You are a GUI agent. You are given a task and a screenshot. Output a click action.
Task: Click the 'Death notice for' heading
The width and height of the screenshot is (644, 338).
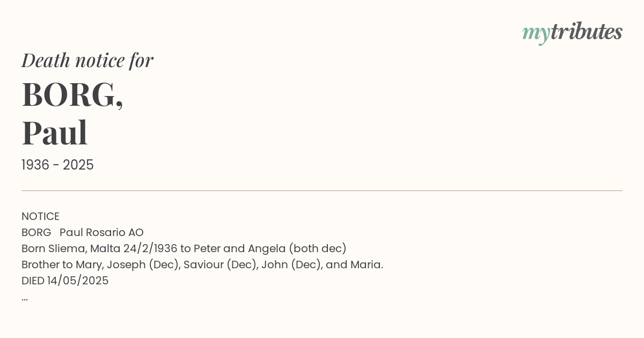87,60
